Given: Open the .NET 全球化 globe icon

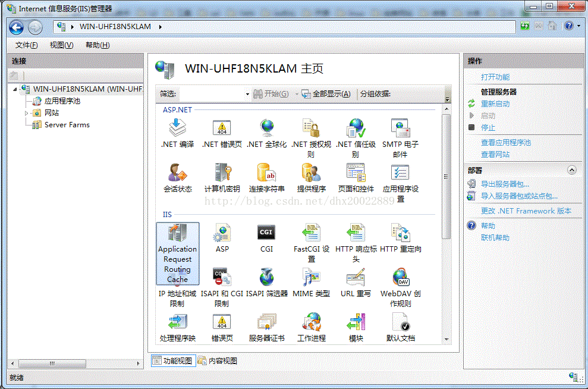Looking at the screenshot, I should click(267, 128).
